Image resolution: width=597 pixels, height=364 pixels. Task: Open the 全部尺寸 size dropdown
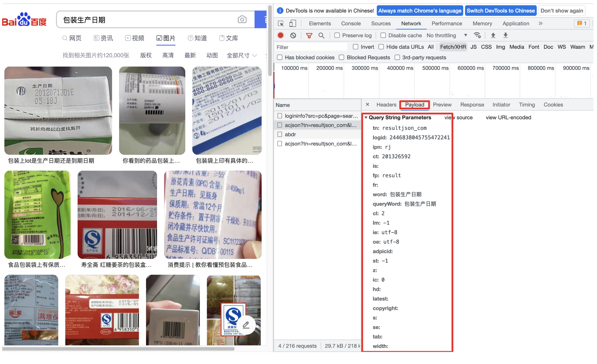pyautogui.click(x=242, y=55)
